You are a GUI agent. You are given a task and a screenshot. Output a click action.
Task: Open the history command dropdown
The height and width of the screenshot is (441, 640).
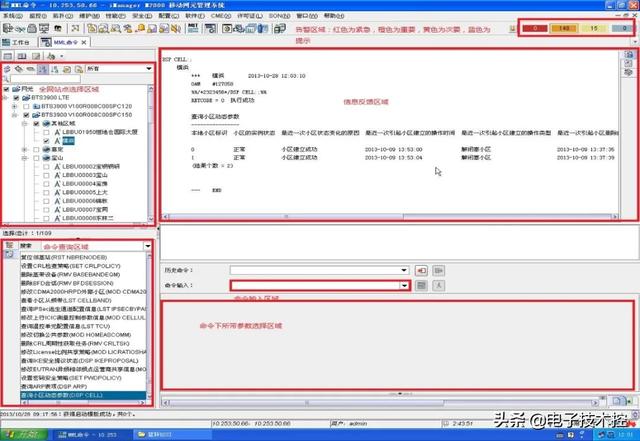click(404, 270)
